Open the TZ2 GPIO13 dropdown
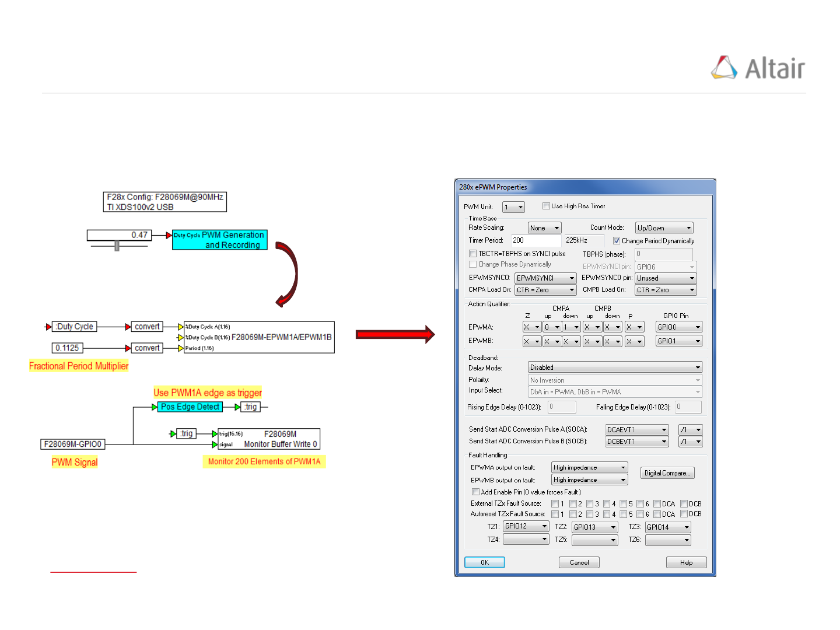The width and height of the screenshot is (840, 630). pos(595,527)
